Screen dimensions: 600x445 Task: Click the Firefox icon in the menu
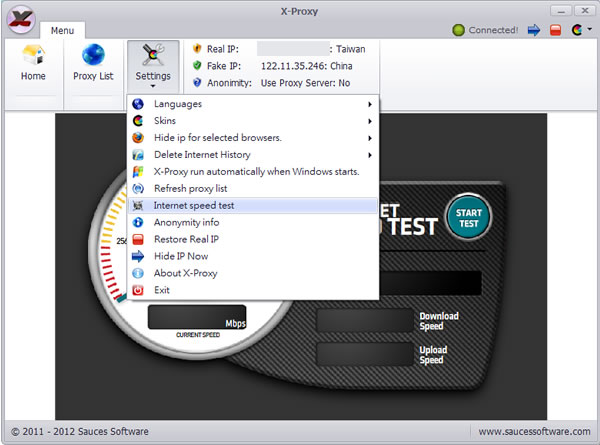pos(138,137)
